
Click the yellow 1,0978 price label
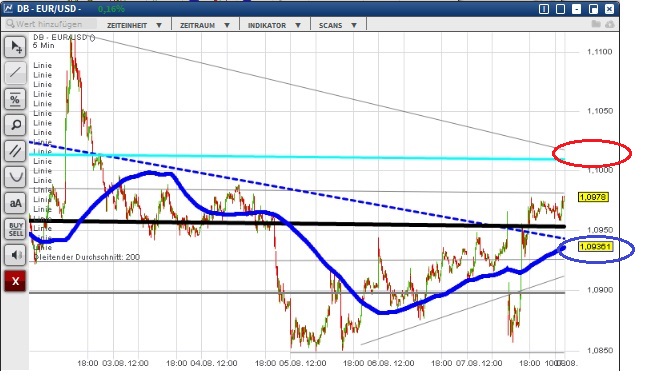pyautogui.click(x=593, y=197)
